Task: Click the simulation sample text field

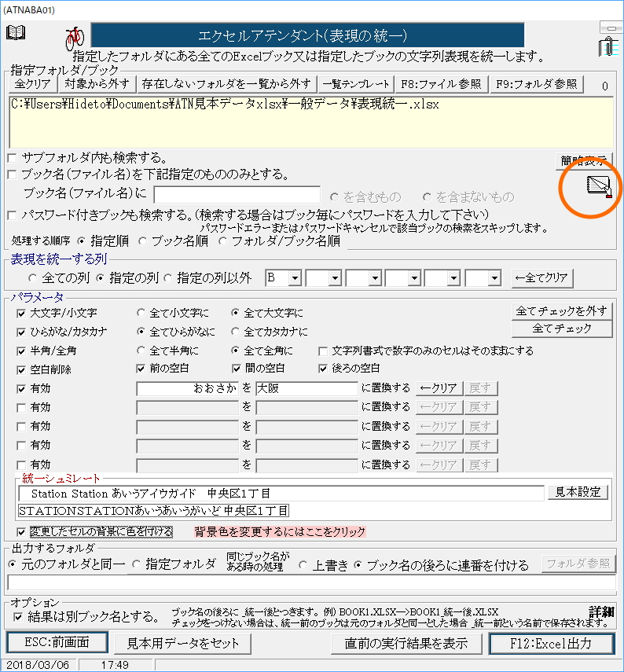Action: pos(281,494)
